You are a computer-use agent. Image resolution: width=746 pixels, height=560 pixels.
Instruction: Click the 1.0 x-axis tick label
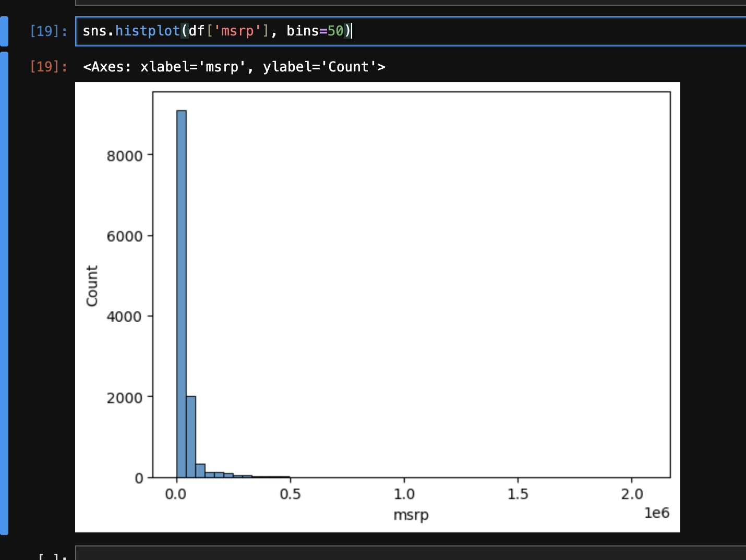coord(404,494)
